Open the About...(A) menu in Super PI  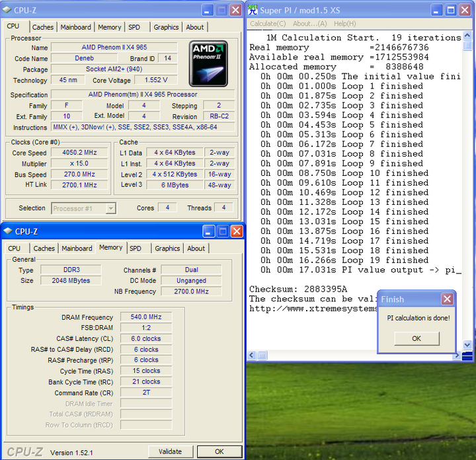tap(310, 24)
